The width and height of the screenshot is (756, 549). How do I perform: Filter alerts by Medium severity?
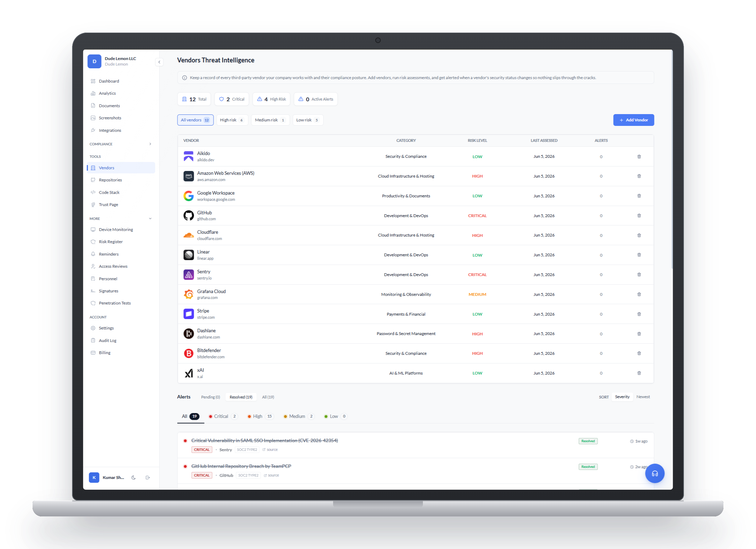[x=299, y=416]
